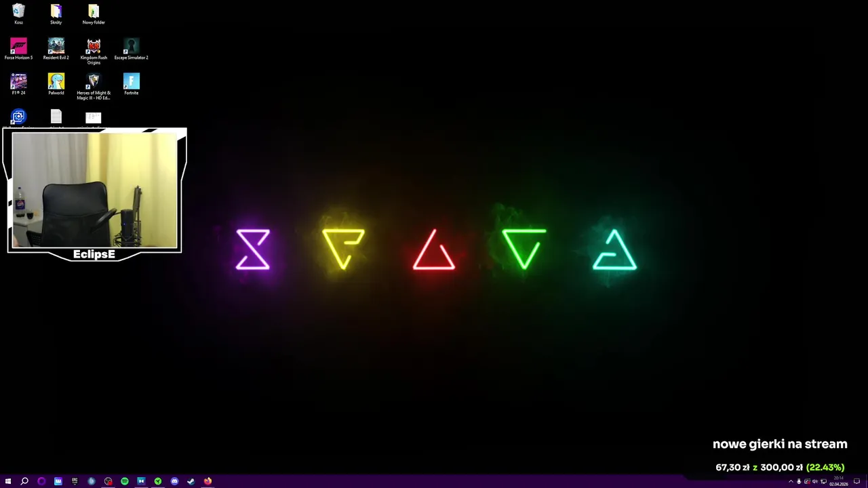
Task: Click the EclipsE webcam overlay label
Action: (x=94, y=254)
